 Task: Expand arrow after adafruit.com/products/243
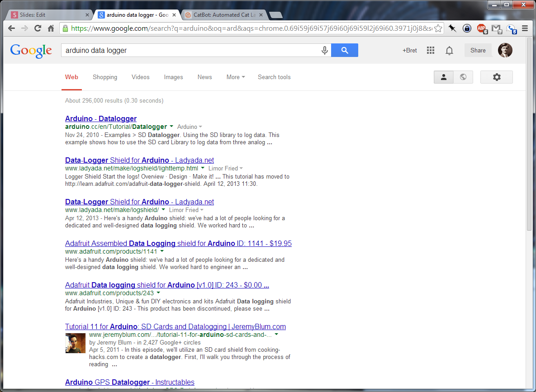pyautogui.click(x=158, y=293)
